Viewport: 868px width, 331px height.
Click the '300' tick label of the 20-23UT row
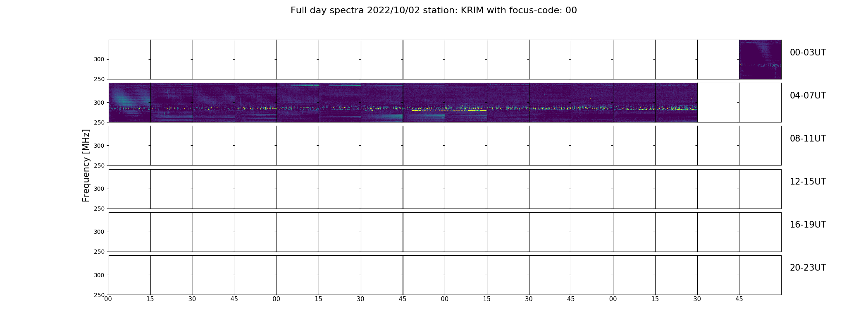pos(99,275)
